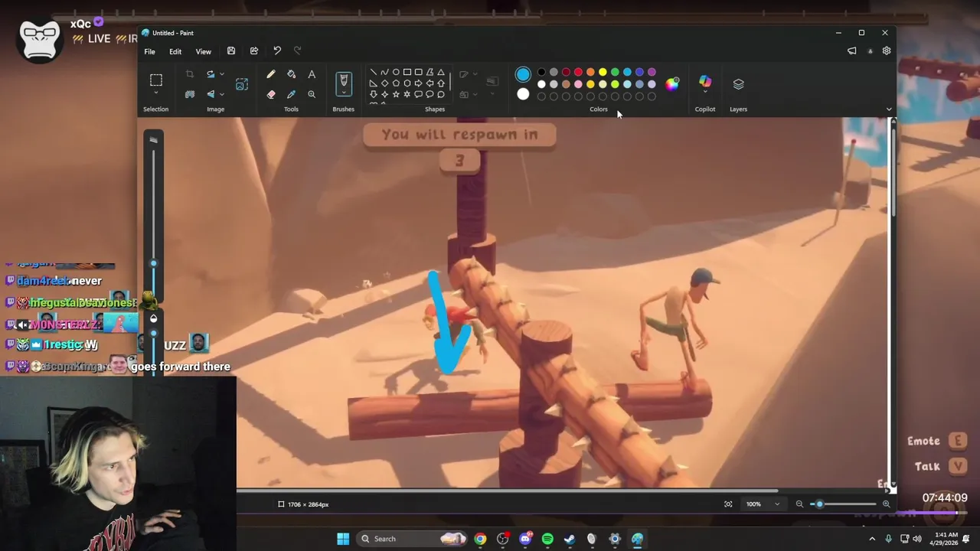Click the Rotate image icon
This screenshot has width=980, height=551.
coord(211,74)
